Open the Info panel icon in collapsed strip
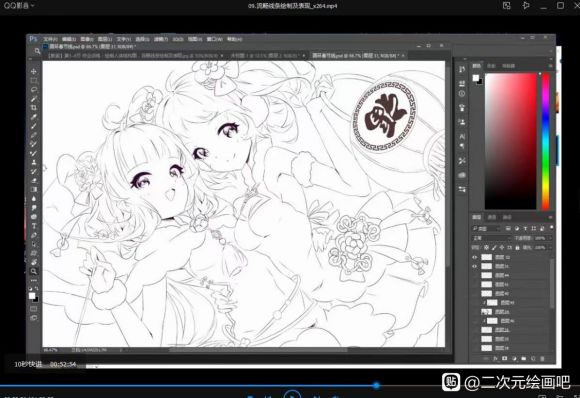Screen dimensions: 580x398 tap(462, 94)
